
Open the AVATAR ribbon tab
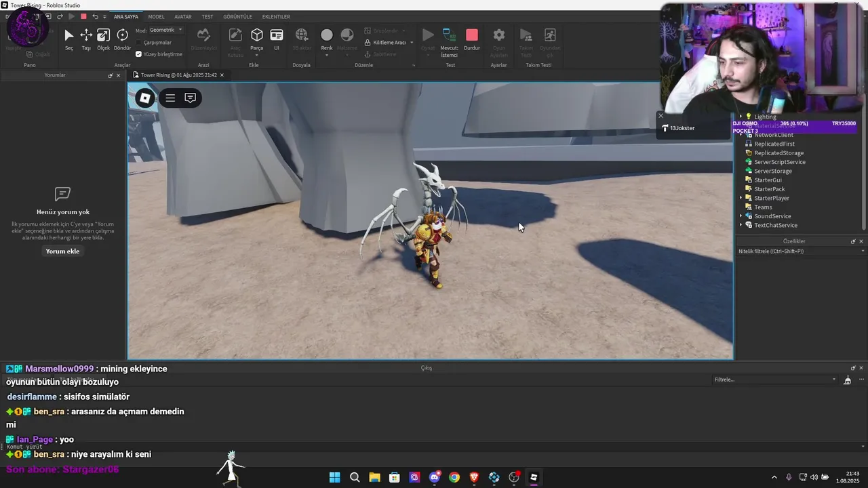[x=183, y=17]
